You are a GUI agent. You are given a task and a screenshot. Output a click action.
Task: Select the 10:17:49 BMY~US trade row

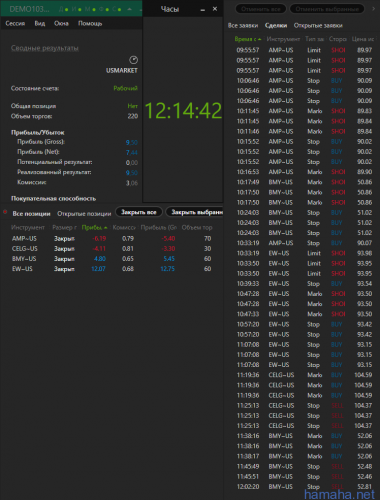(x=303, y=182)
